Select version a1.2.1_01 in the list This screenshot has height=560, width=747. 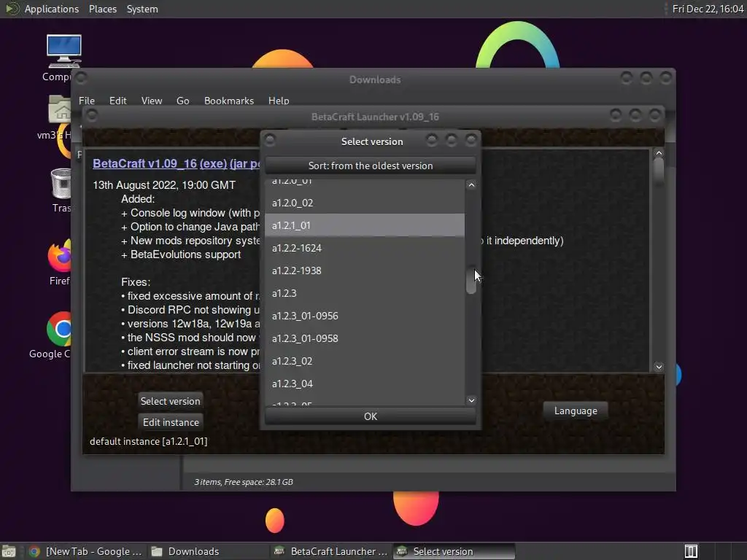pos(365,225)
